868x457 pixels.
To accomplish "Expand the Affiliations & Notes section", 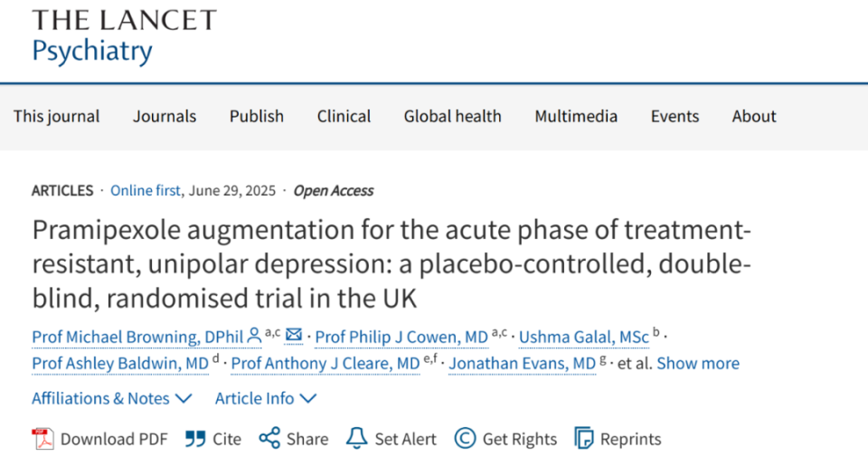I will (x=112, y=398).
